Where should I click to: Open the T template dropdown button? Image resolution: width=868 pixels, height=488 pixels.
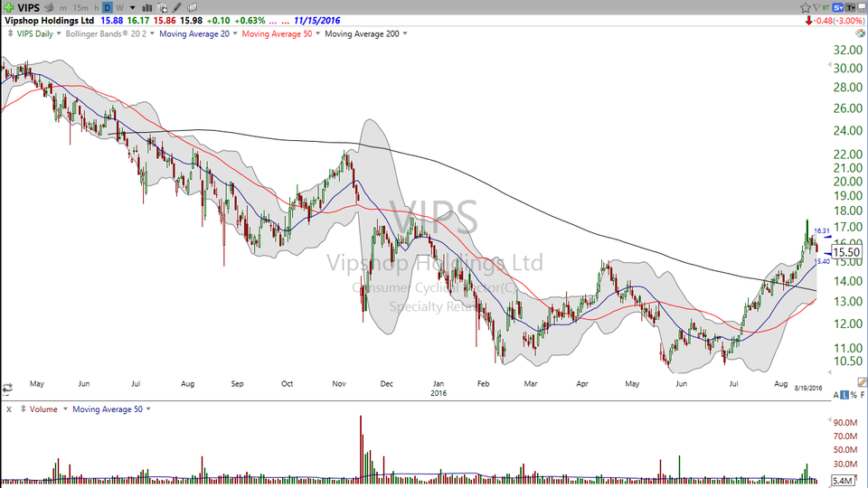point(850,8)
